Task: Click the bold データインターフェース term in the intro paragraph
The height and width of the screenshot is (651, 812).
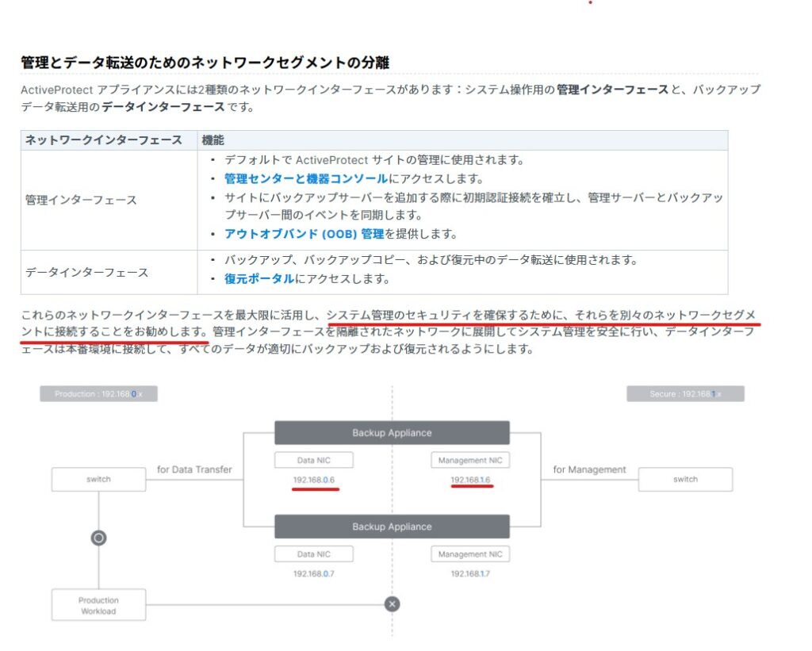Action: [x=163, y=107]
